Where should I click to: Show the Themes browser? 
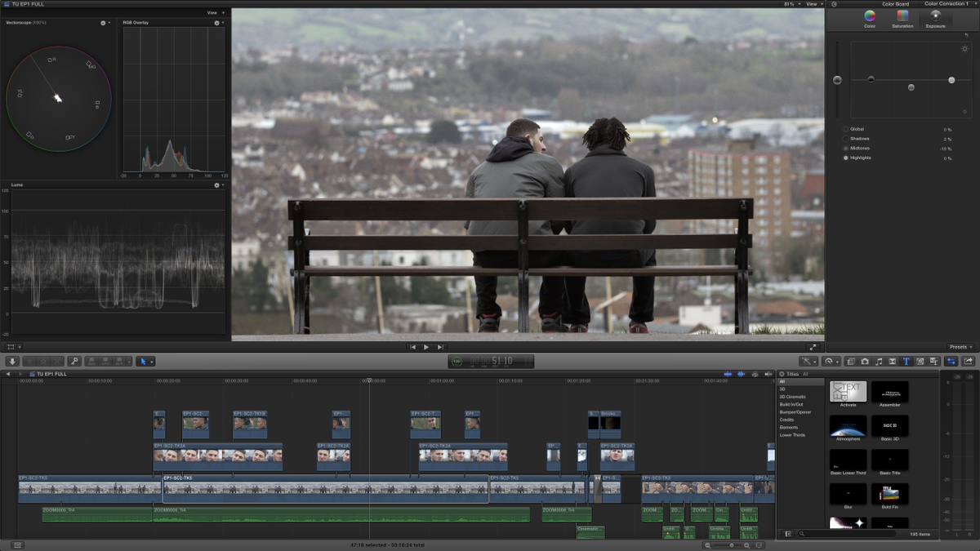[934, 361]
